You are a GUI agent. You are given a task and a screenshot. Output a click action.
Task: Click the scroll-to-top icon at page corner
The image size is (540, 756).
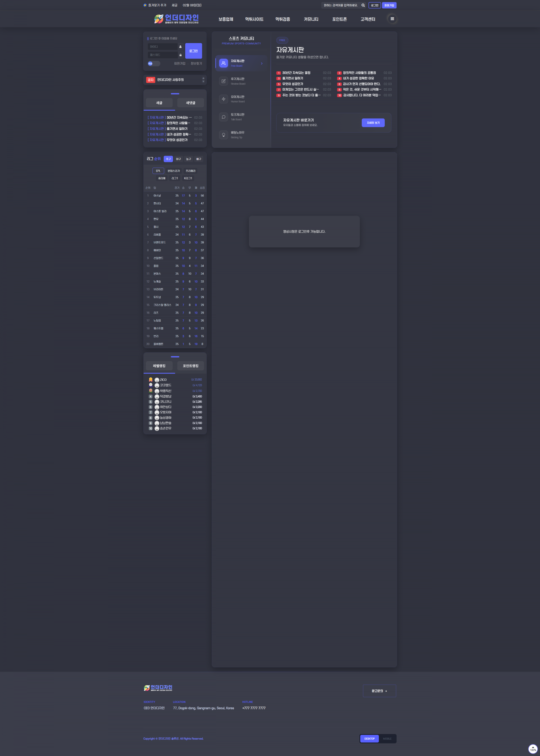click(533, 748)
